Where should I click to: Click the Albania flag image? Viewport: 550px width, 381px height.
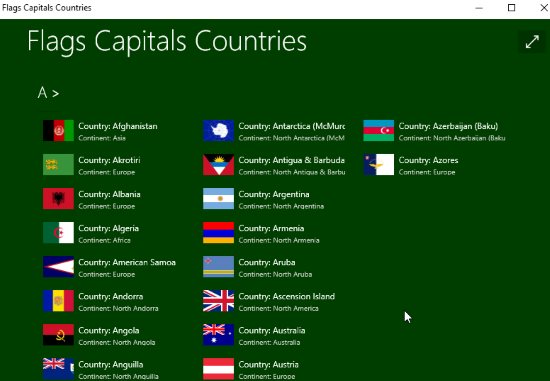pyautogui.click(x=58, y=199)
